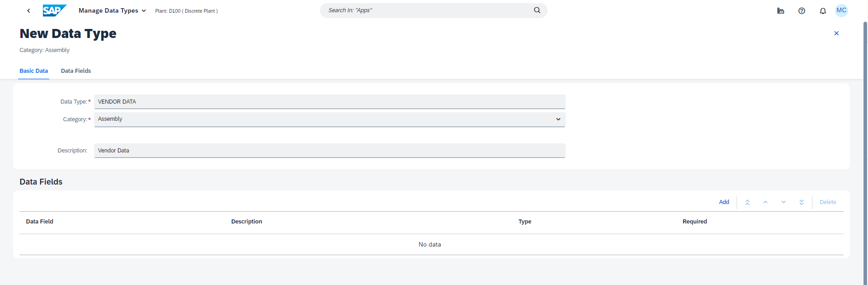Click the SAP logo
The height and width of the screenshot is (285, 868).
tap(54, 10)
